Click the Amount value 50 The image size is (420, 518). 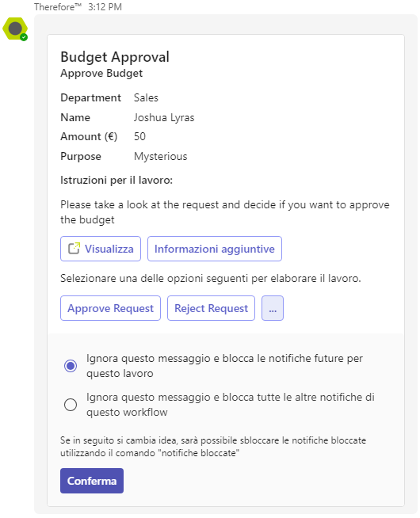pos(139,136)
